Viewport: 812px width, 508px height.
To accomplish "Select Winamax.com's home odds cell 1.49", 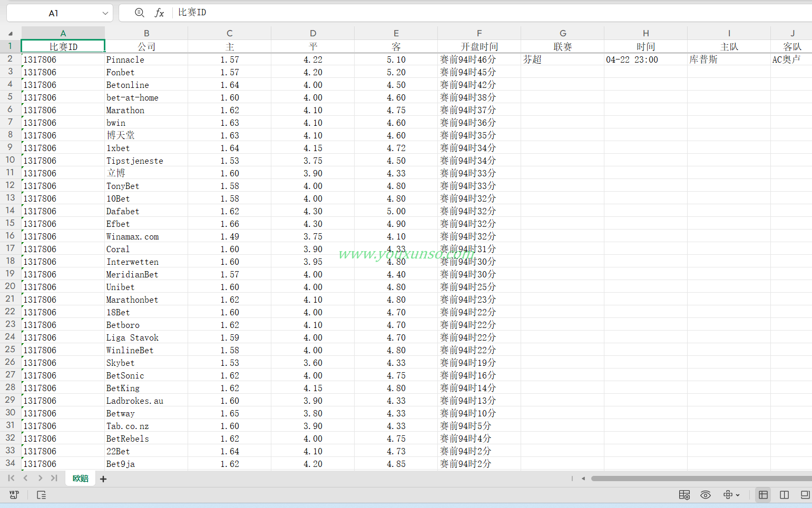I will (x=230, y=236).
